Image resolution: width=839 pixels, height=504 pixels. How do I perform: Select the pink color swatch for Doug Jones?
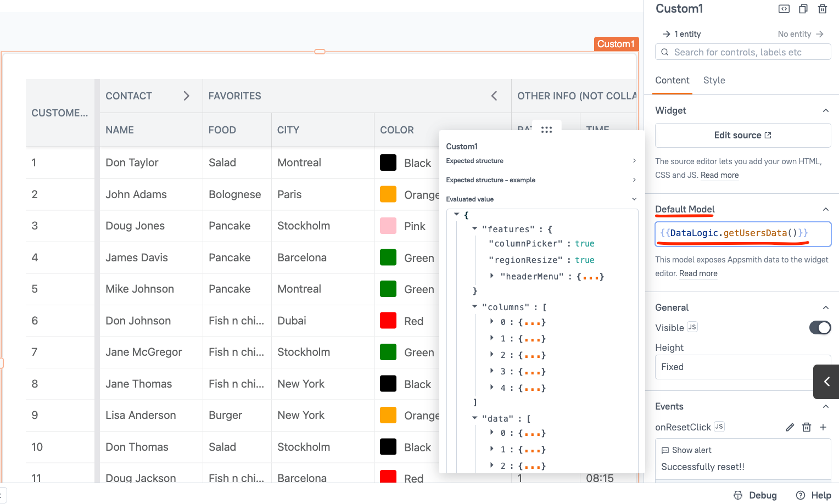pos(388,226)
